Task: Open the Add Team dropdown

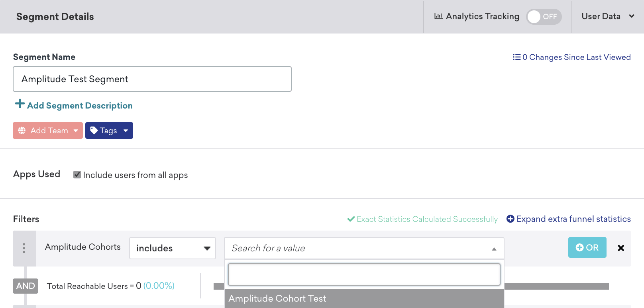Action: [48, 130]
